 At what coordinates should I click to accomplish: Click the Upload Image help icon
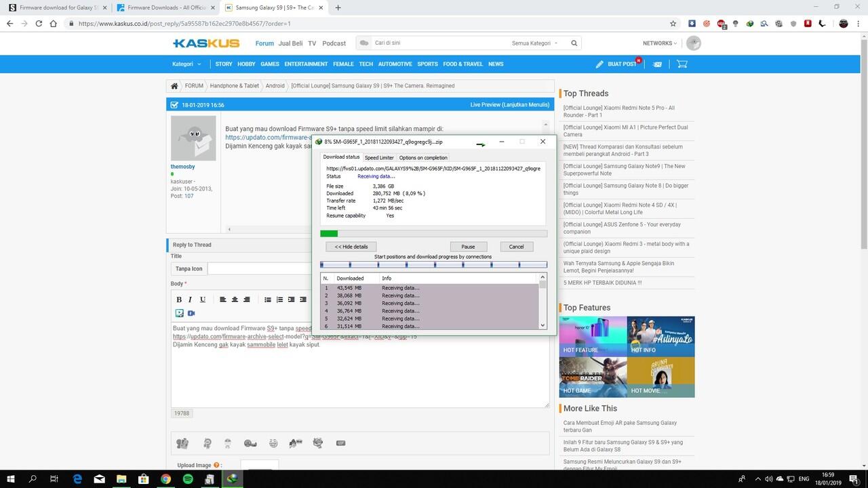(x=216, y=466)
